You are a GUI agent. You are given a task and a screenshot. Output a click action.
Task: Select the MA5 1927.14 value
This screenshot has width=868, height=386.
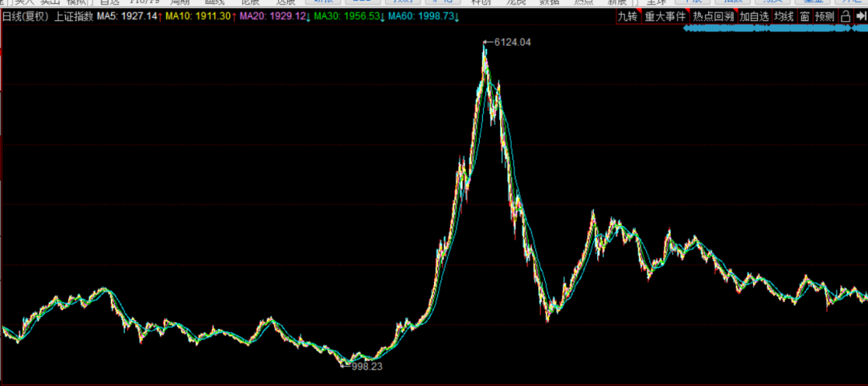tap(130, 17)
